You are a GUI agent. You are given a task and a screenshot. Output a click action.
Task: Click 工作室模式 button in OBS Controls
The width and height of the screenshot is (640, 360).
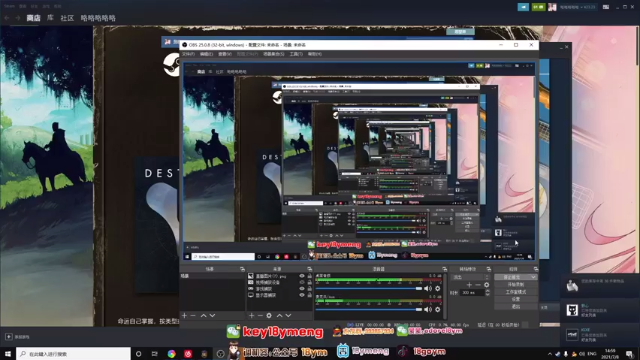pos(516,292)
